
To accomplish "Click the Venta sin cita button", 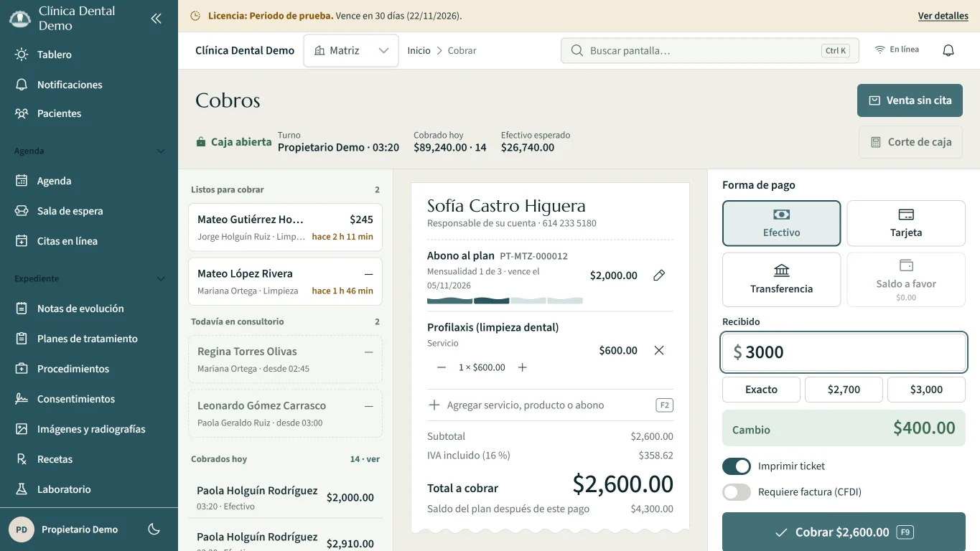I will click(910, 100).
